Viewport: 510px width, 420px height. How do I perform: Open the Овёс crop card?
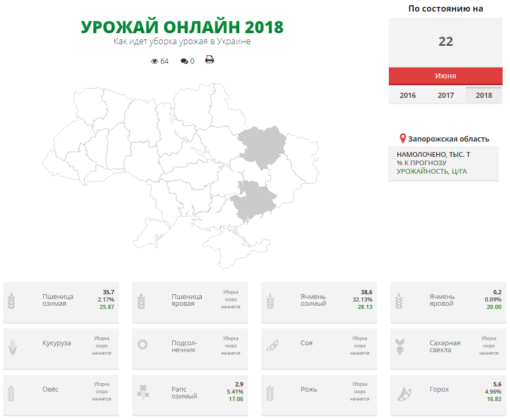click(x=61, y=395)
